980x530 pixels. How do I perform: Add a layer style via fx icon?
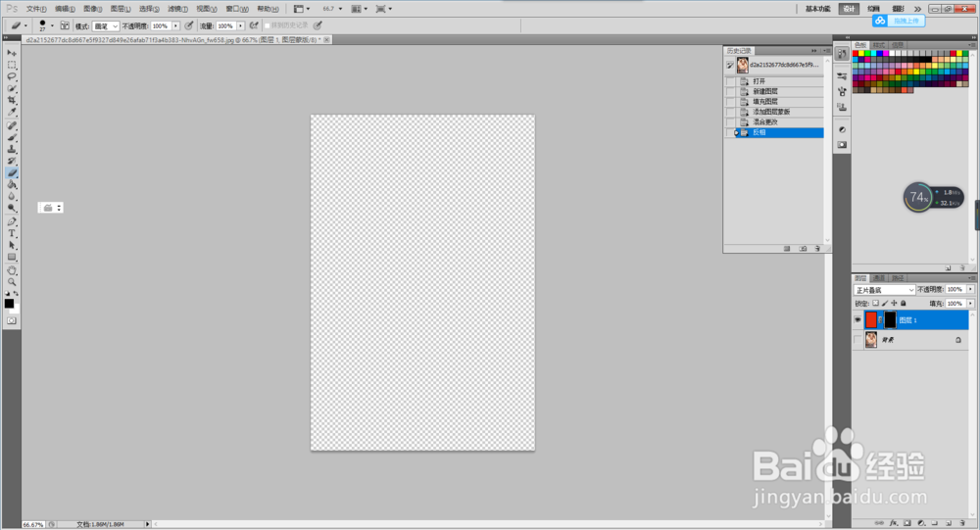[x=894, y=523]
